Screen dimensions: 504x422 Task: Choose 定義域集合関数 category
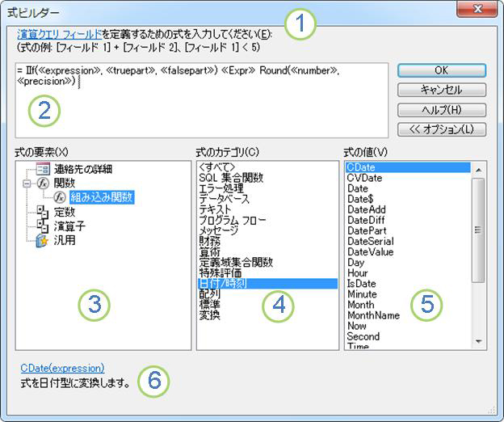pos(267,262)
